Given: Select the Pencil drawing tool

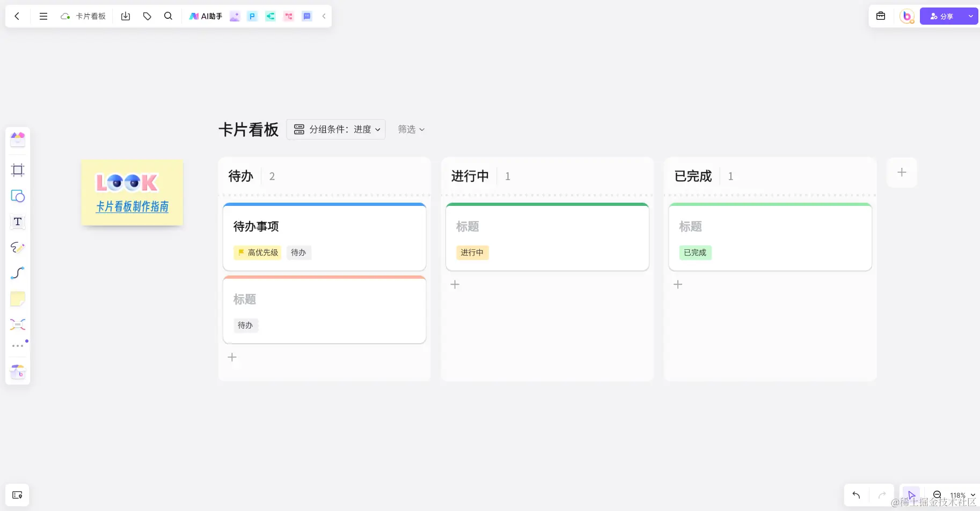Looking at the screenshot, I should coord(18,247).
